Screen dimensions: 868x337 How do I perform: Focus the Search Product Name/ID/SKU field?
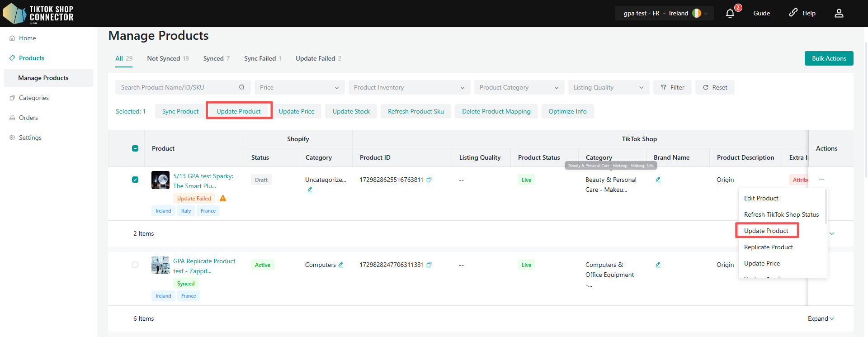(183, 87)
